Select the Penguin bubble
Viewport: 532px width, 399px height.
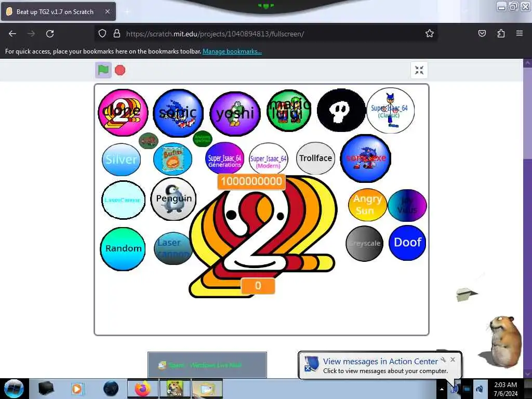click(x=174, y=199)
